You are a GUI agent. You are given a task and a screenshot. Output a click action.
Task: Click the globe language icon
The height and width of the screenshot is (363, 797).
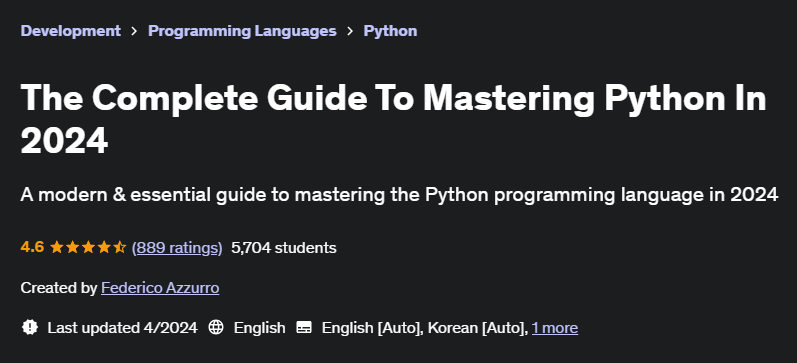click(x=216, y=327)
